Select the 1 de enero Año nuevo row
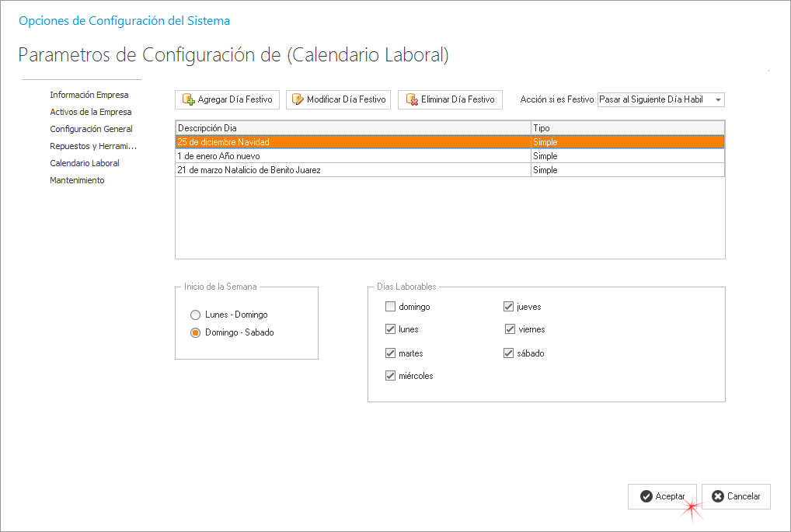791x532 pixels. (353, 156)
